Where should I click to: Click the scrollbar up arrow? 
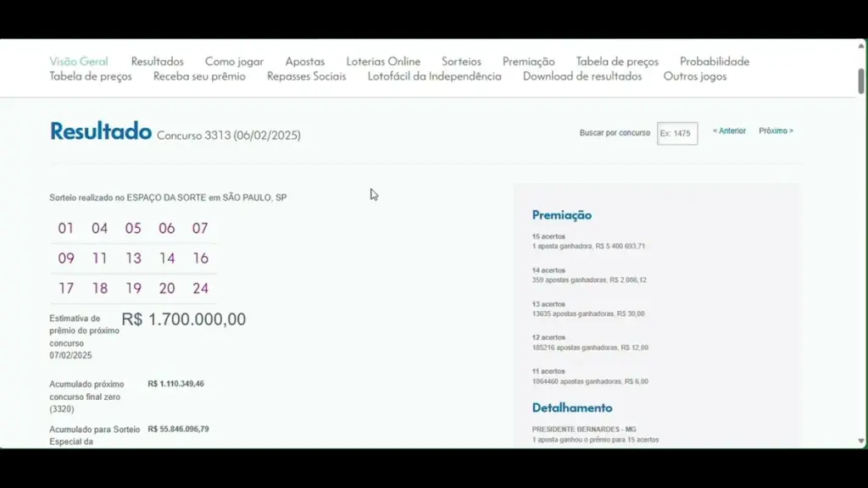(861, 46)
